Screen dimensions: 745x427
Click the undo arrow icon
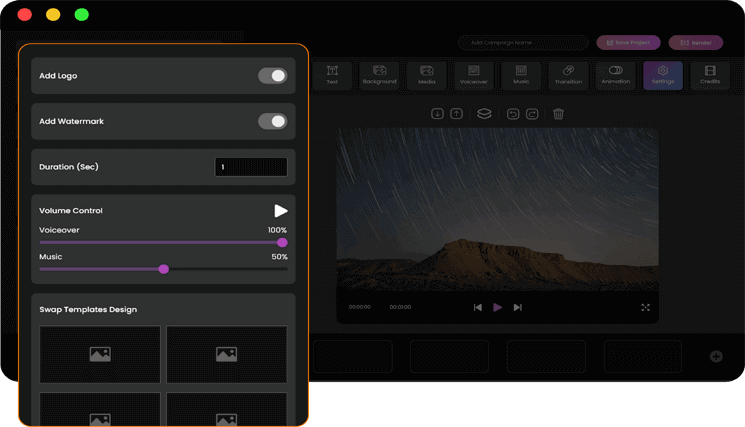[513, 114]
